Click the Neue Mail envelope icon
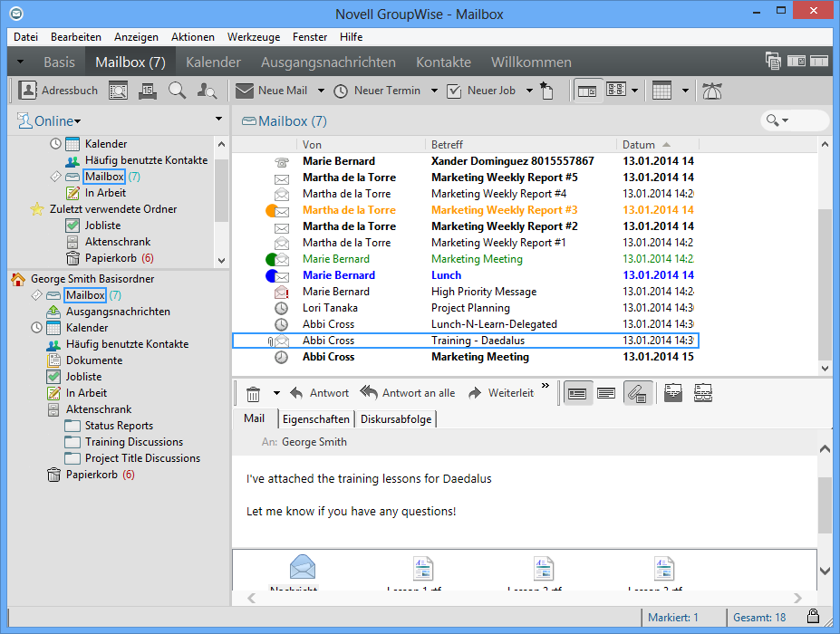840x634 pixels. 245,91
